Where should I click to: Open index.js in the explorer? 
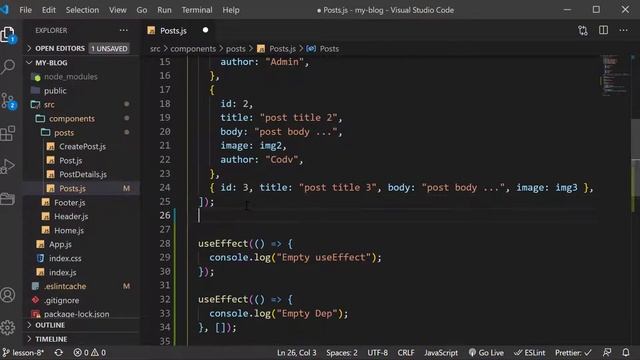(82, 272)
